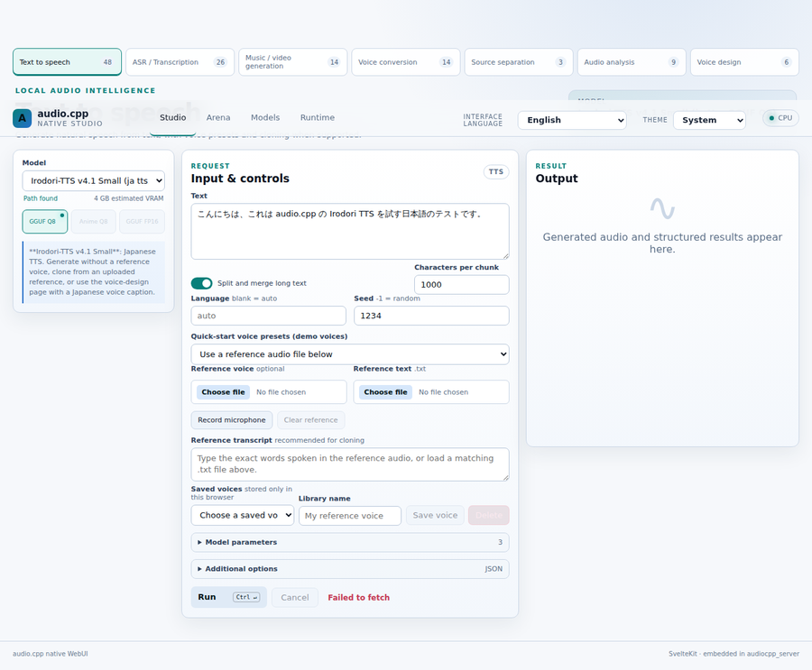The width and height of the screenshot is (812, 670).
Task: Go to the Models tab
Action: [265, 117]
